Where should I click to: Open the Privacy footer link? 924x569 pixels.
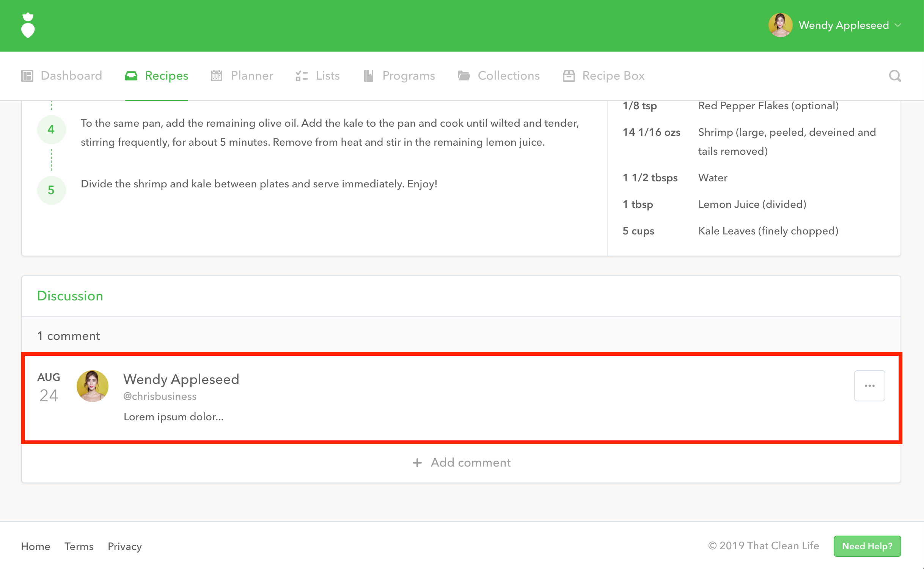pyautogui.click(x=125, y=546)
